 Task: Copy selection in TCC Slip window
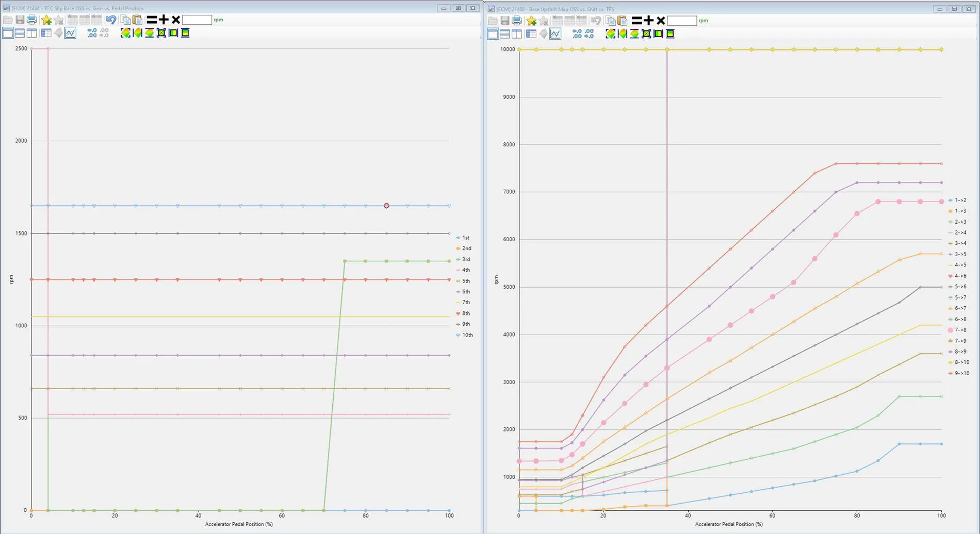[x=125, y=20]
